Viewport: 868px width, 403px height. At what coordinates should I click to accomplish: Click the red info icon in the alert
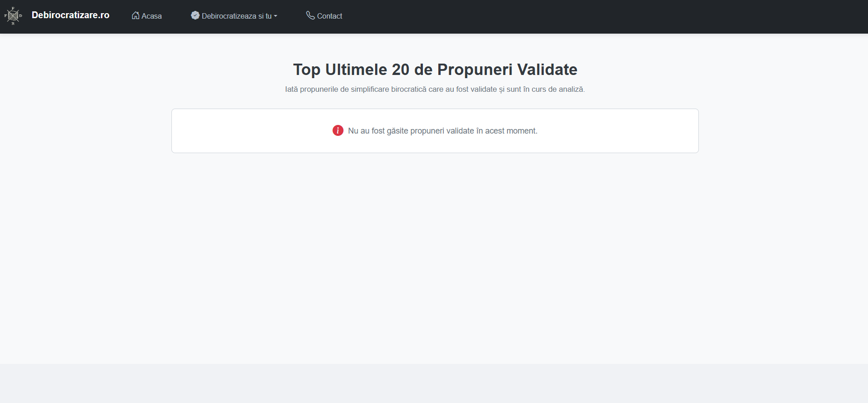click(338, 131)
